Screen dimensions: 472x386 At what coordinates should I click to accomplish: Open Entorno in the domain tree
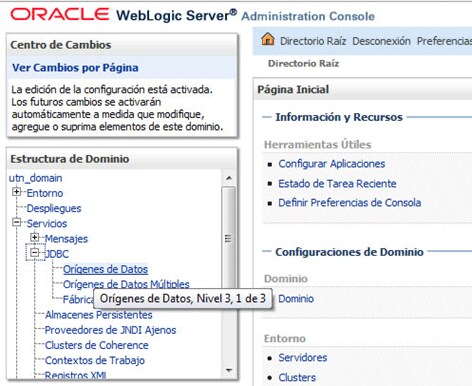45,193
